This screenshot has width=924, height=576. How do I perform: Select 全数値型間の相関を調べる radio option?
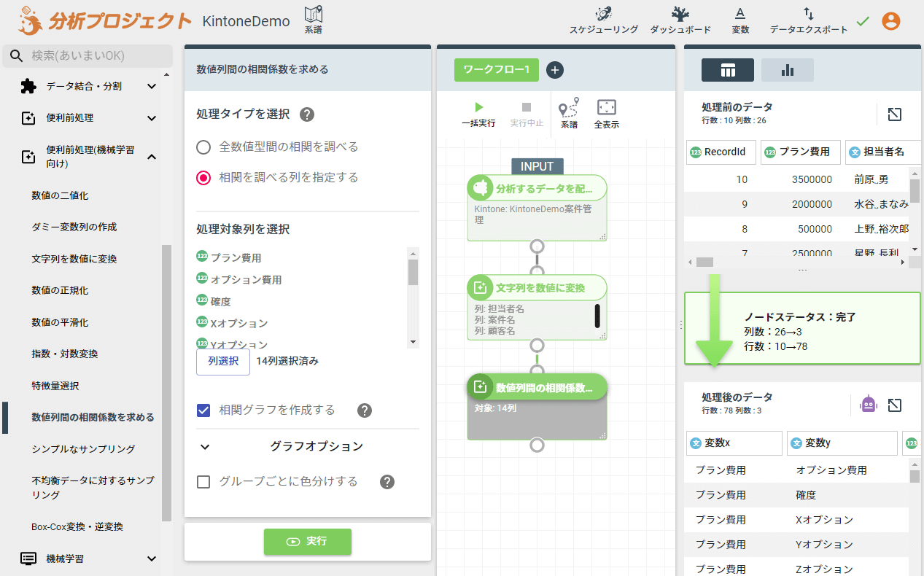point(204,147)
